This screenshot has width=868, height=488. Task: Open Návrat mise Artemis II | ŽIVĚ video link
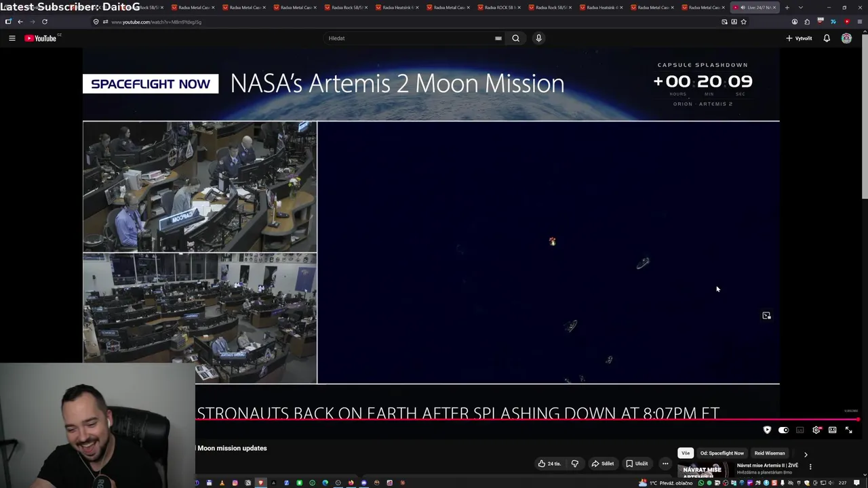click(x=768, y=466)
